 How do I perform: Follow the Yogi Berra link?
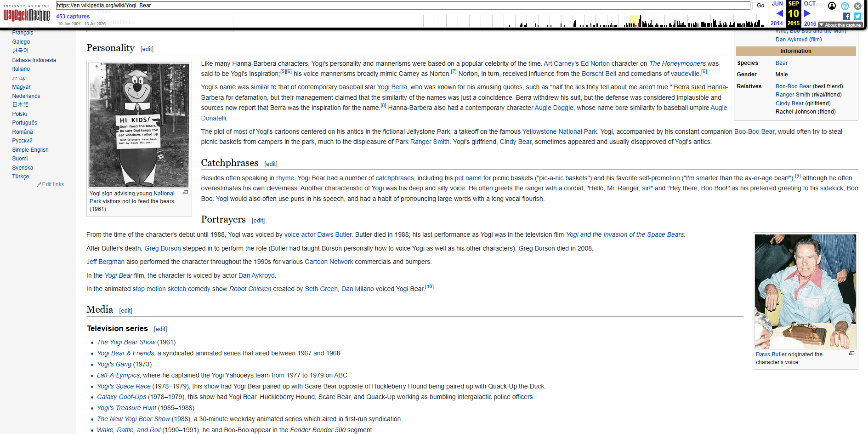click(x=392, y=87)
